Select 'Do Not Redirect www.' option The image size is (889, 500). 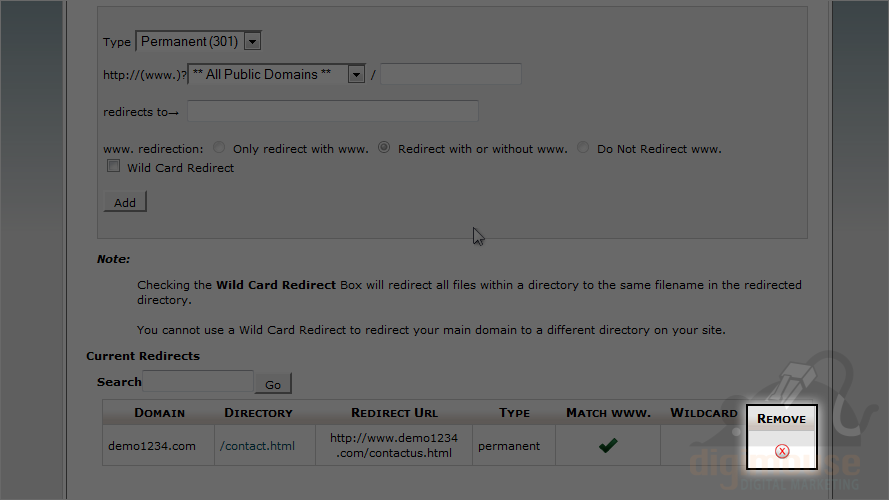coord(583,148)
